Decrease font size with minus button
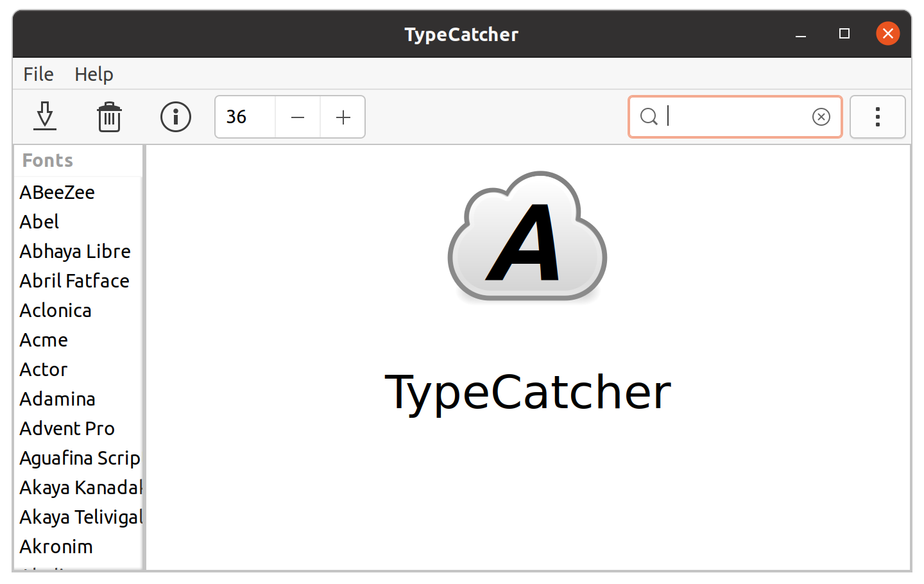This screenshot has height=584, width=924. tap(298, 117)
